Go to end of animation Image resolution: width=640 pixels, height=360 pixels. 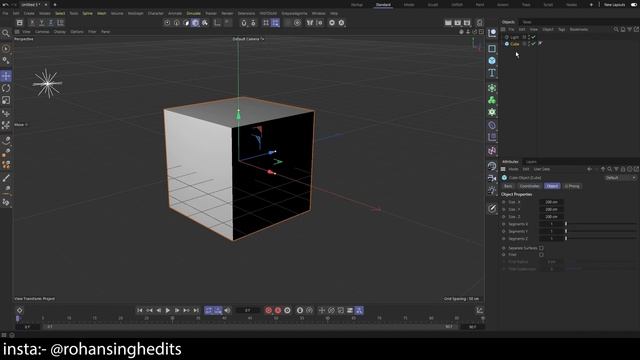(196, 311)
